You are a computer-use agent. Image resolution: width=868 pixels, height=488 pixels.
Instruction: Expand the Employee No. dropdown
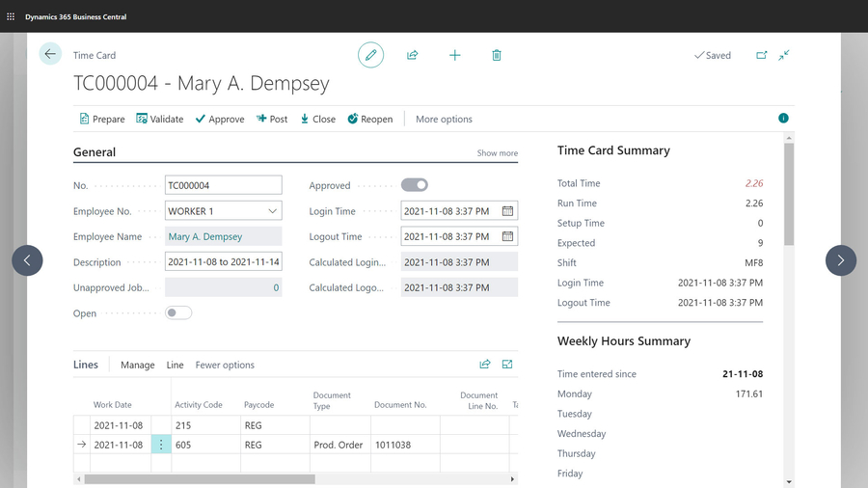tap(272, 211)
